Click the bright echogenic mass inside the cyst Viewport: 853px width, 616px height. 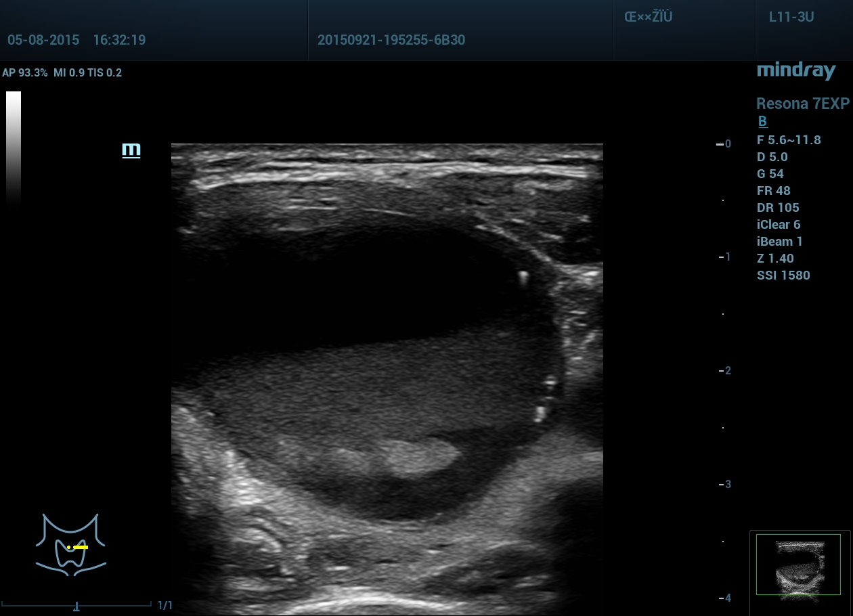point(418,456)
